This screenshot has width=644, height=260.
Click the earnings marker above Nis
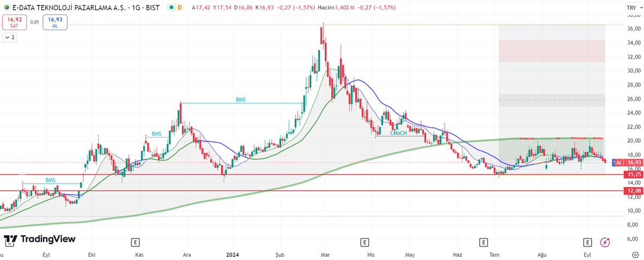coord(365,242)
